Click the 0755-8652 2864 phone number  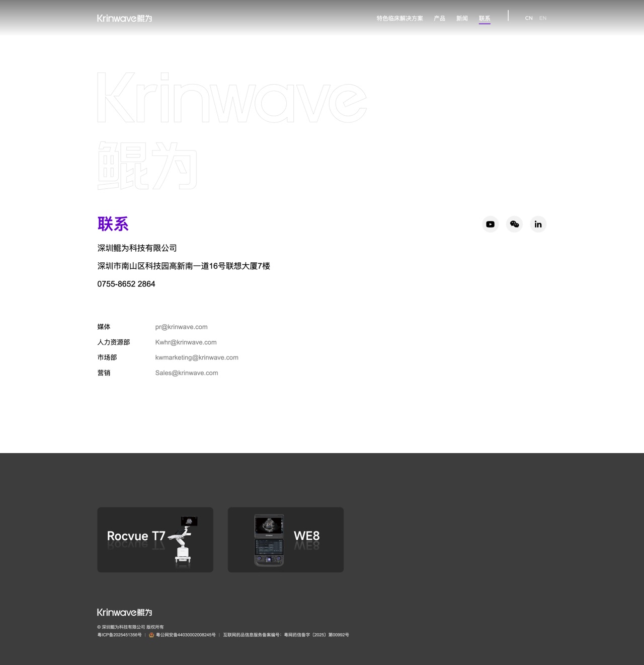point(126,284)
